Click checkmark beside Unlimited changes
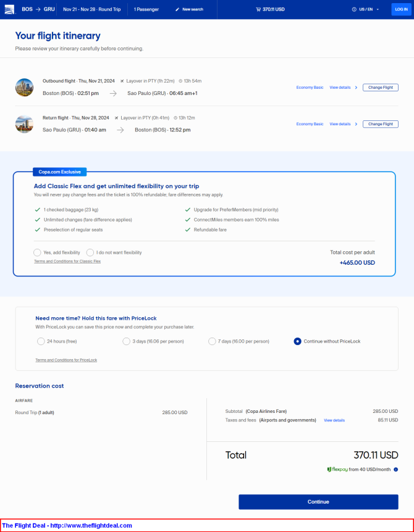The height and width of the screenshot is (532, 414). (x=38, y=220)
